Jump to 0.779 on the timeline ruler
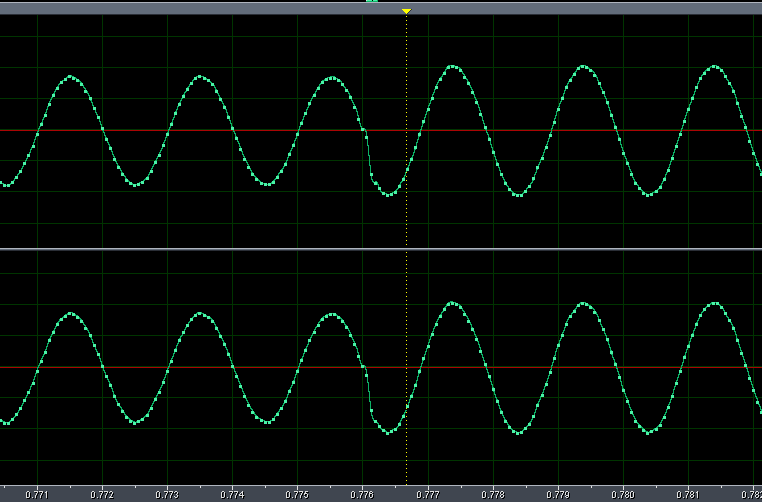The width and height of the screenshot is (762, 502). point(557,494)
